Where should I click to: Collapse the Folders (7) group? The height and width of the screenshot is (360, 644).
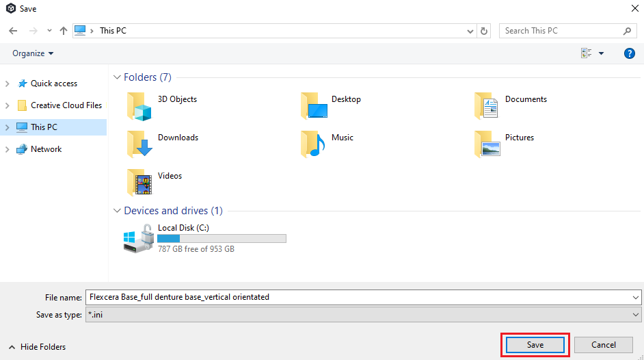click(117, 77)
